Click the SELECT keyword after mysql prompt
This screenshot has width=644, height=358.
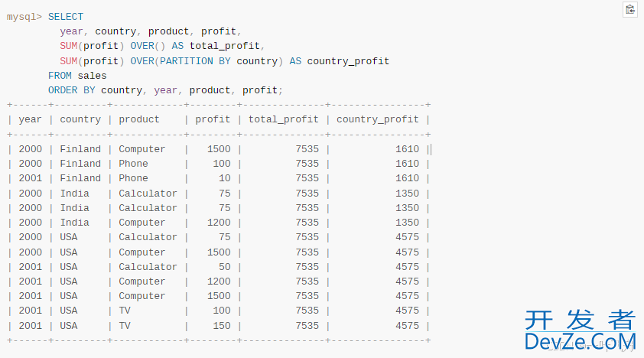pyautogui.click(x=66, y=17)
